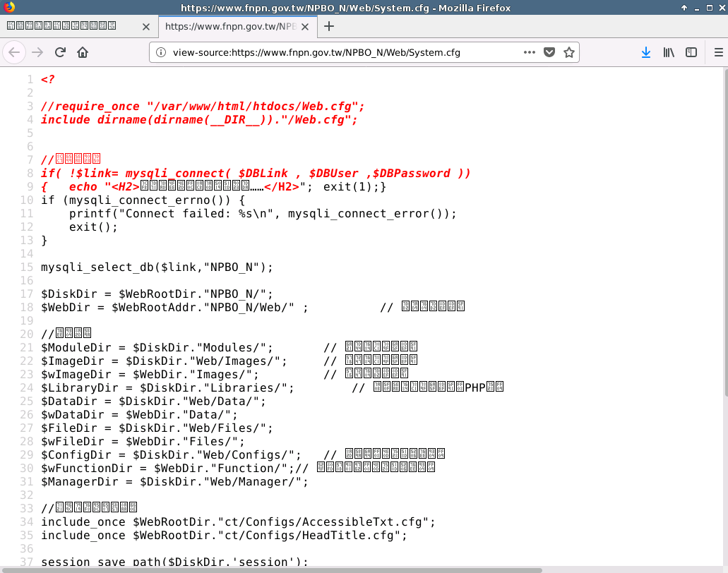Close the fnpn.gov.tw tab
This screenshot has width=728, height=573.
point(305,27)
